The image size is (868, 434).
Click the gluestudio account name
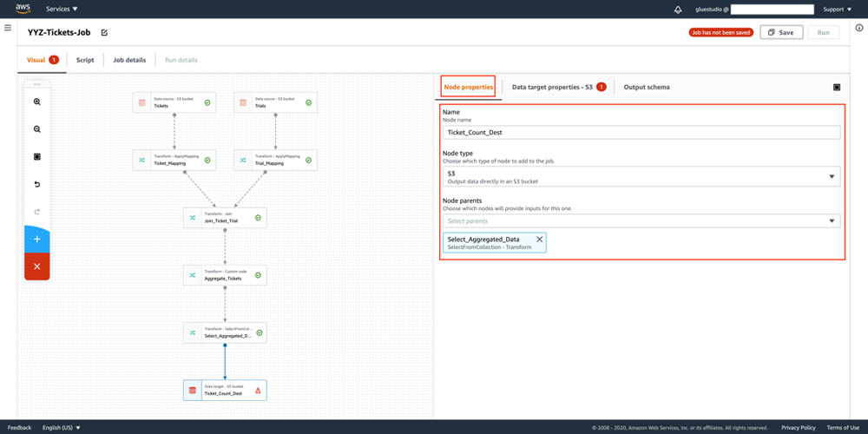click(712, 10)
